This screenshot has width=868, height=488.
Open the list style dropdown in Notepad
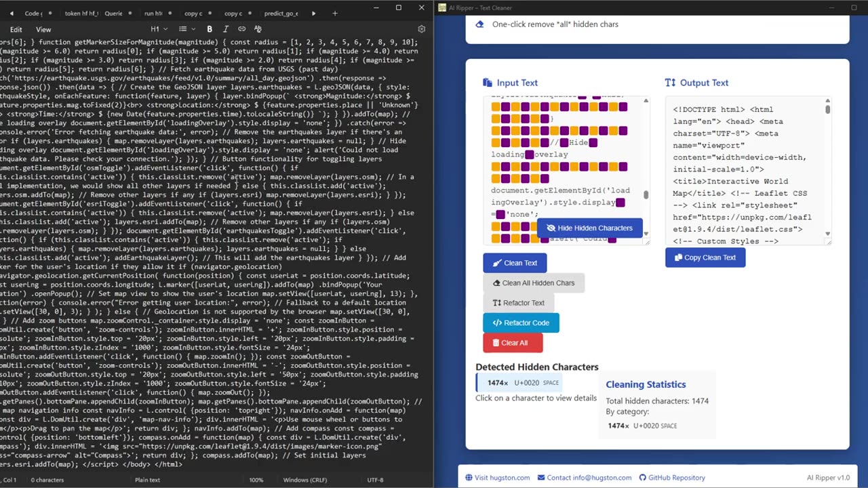click(x=186, y=29)
